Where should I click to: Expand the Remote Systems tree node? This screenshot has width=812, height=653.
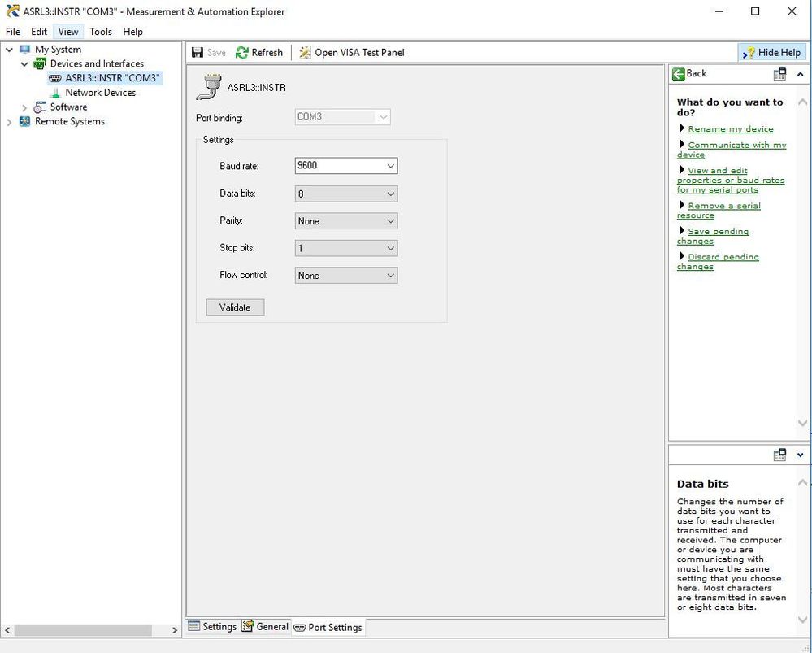coord(9,122)
